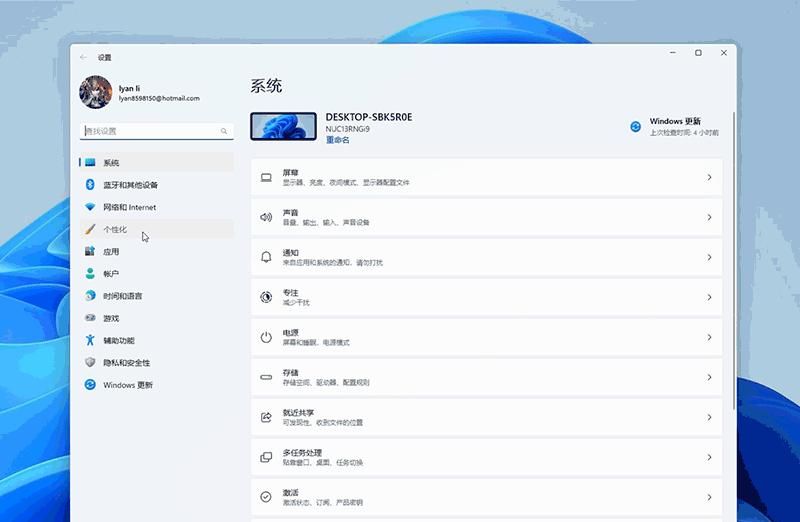Select the 系统 sidebar icon

[90, 162]
